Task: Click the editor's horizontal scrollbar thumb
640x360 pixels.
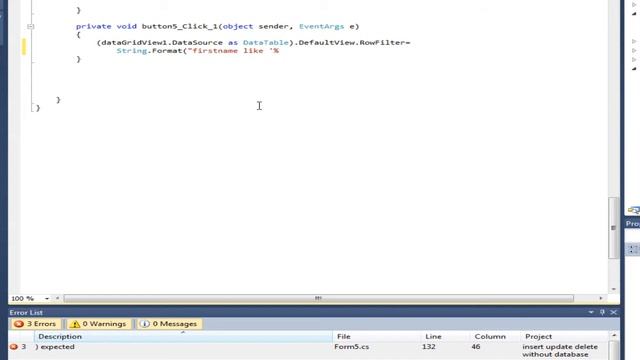Action: [x=318, y=298]
